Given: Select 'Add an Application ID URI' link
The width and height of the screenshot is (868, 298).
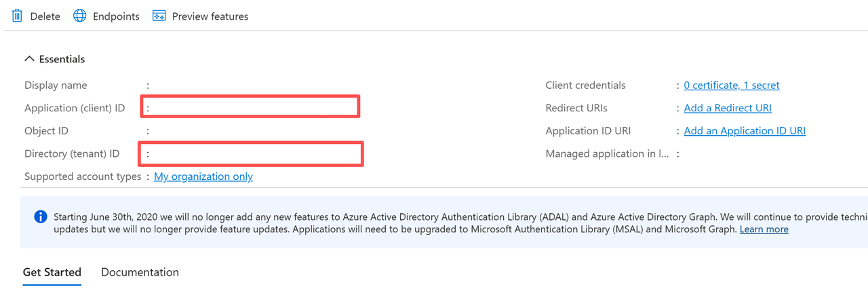Looking at the screenshot, I should tap(745, 131).
